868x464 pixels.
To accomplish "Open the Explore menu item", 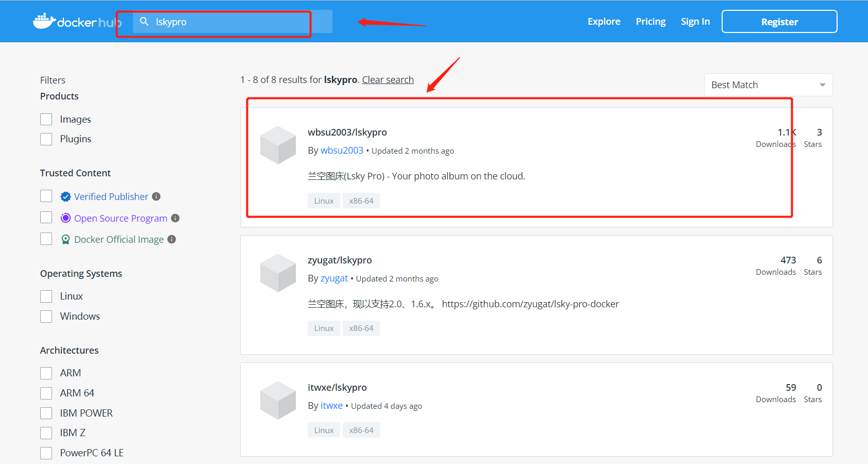I will tap(604, 21).
